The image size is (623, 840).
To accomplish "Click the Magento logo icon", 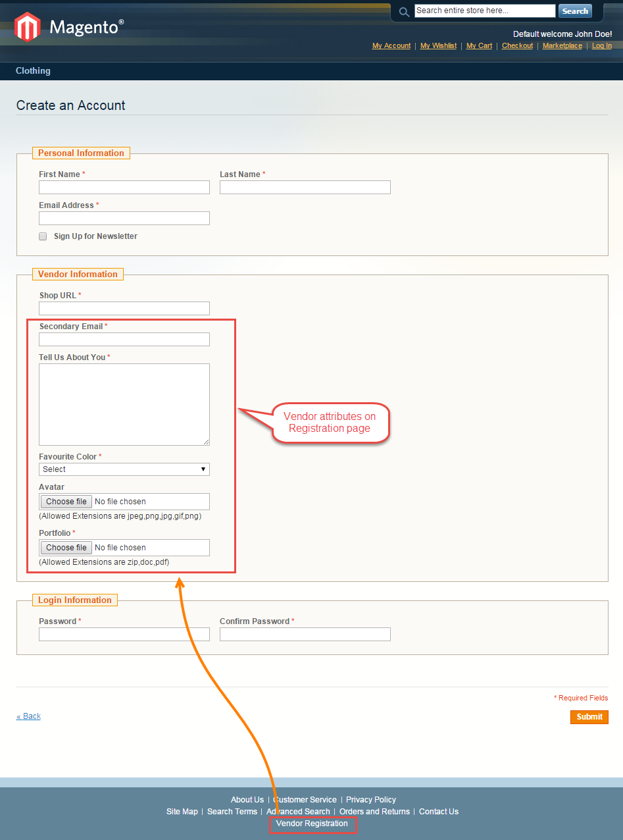I will pyautogui.click(x=26, y=26).
